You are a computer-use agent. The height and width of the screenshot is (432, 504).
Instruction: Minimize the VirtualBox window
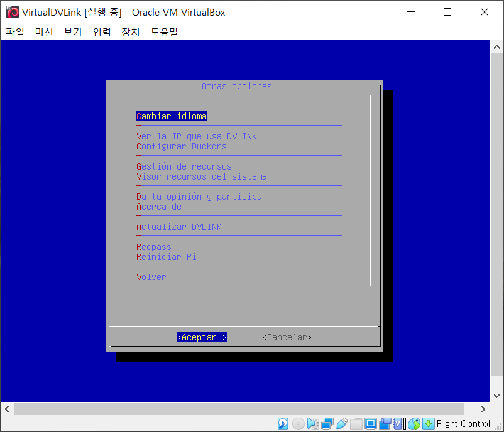pyautogui.click(x=411, y=12)
